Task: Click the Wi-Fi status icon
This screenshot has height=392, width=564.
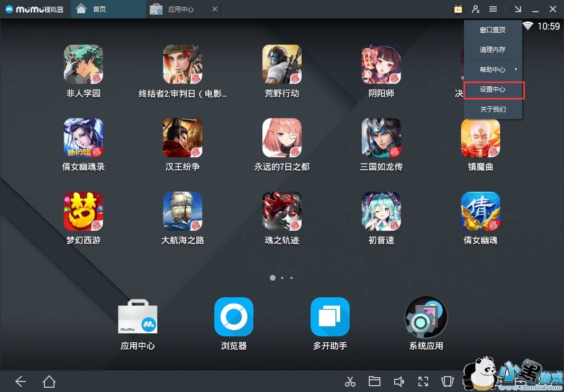Action: pos(528,25)
